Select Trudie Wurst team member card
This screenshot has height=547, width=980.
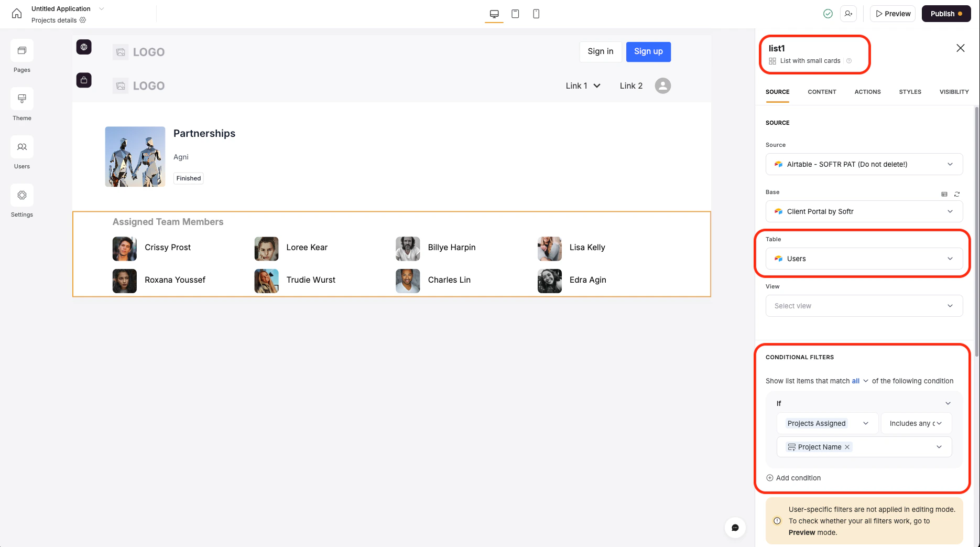coord(295,281)
